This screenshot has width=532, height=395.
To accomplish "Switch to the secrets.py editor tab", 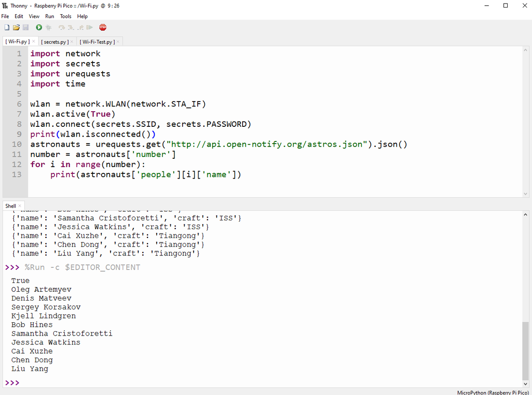I will (55, 42).
